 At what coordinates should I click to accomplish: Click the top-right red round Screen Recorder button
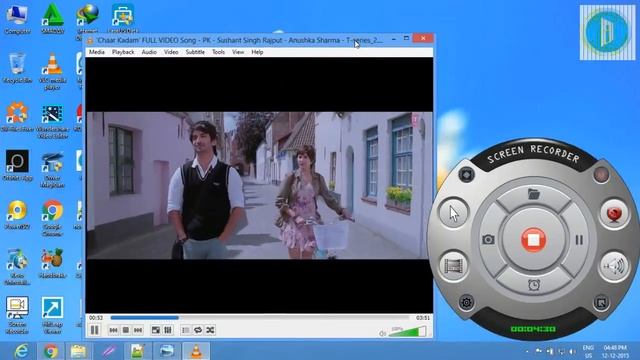(x=601, y=175)
